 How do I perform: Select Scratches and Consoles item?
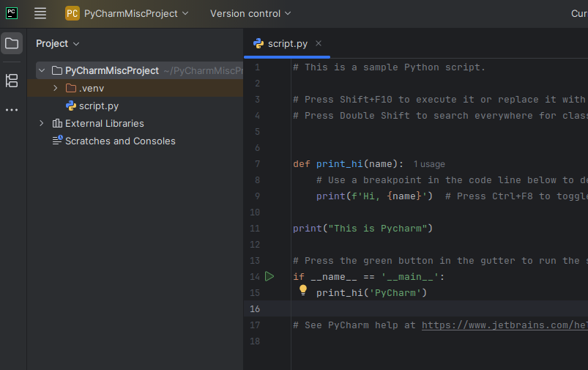pos(120,141)
